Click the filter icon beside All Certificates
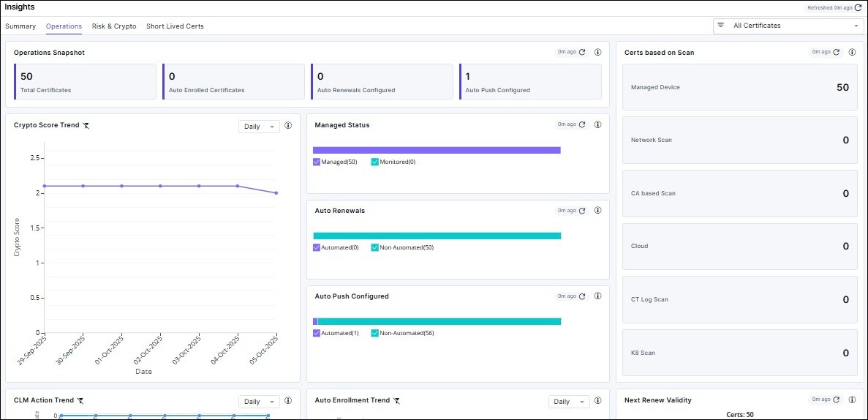 (721, 25)
